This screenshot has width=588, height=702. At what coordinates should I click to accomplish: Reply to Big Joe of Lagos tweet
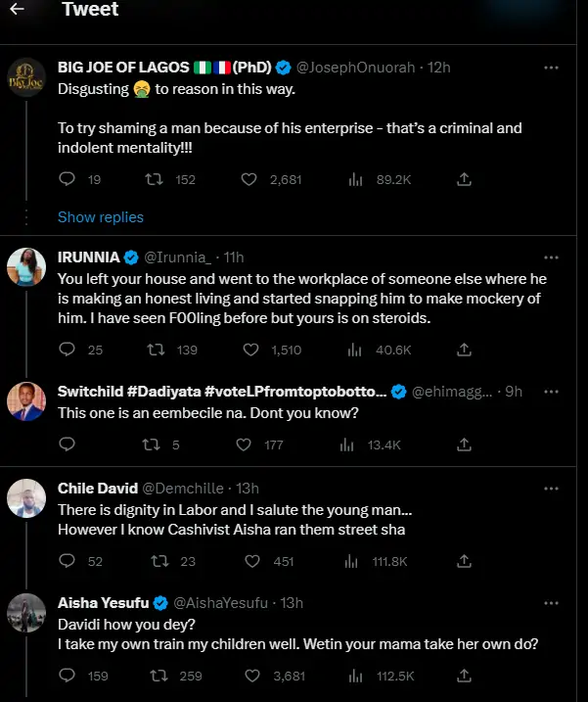68,179
